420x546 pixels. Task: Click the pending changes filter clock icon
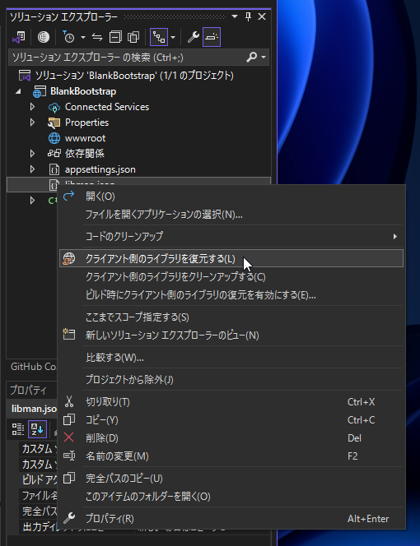point(69,37)
